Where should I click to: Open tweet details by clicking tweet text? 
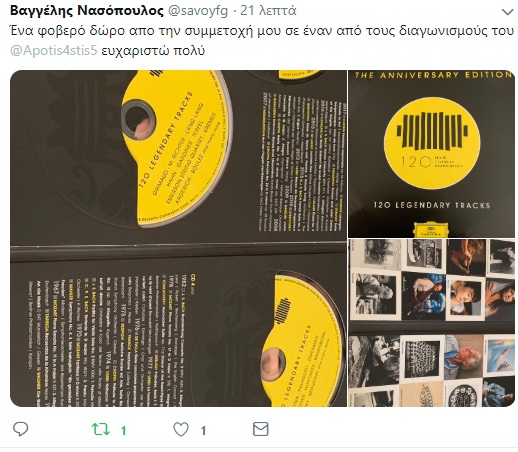pyautogui.click(x=262, y=31)
